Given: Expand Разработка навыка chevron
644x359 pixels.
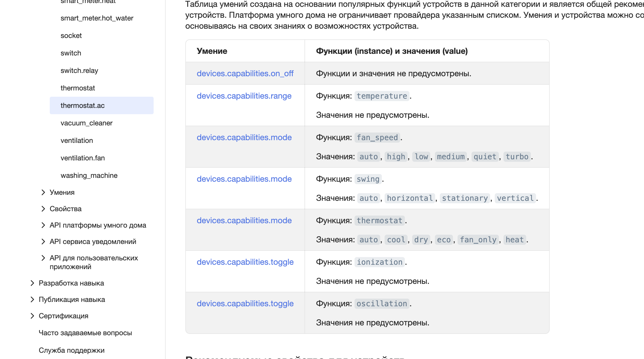Looking at the screenshot, I should point(32,283).
